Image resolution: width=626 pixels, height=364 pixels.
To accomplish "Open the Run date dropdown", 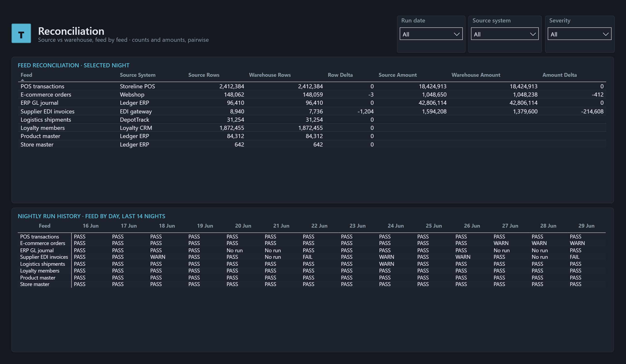I will 431,34.
